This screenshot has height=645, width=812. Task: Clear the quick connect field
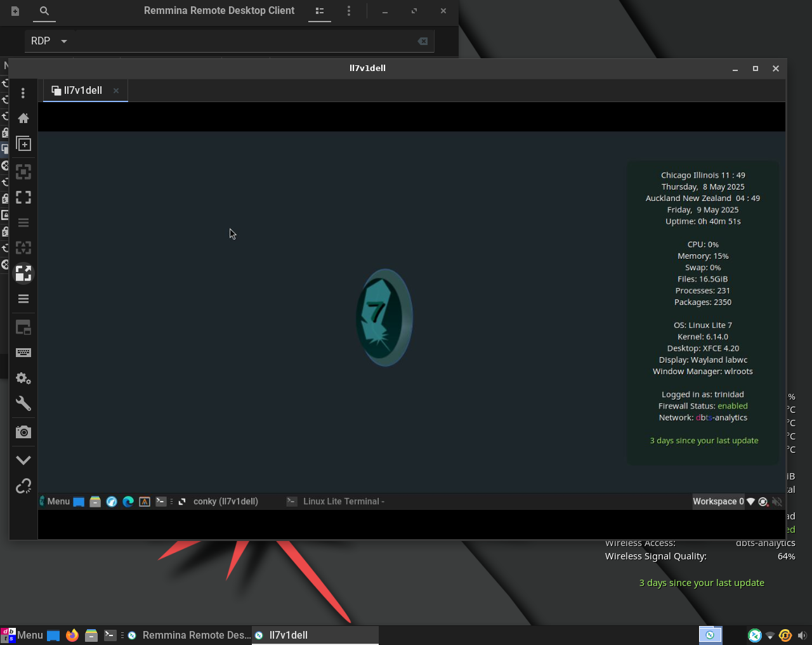422,41
